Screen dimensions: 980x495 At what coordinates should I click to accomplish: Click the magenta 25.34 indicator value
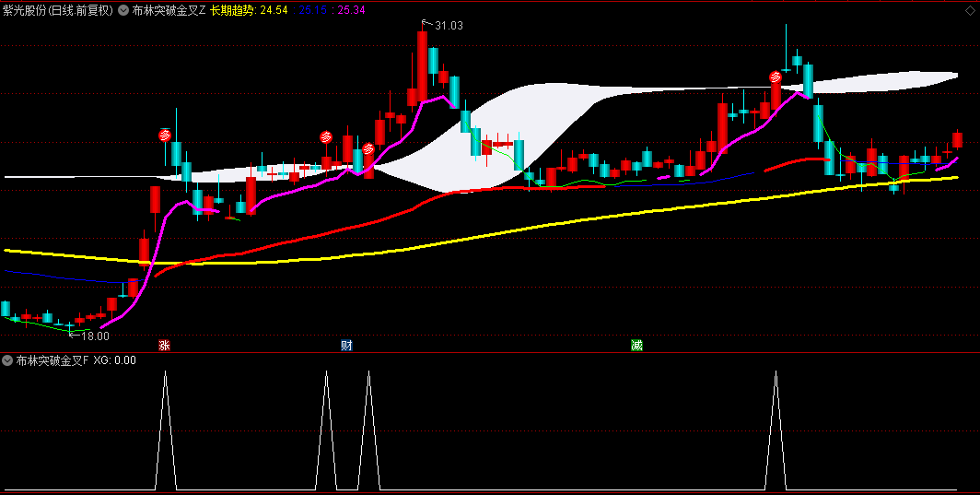click(x=351, y=10)
